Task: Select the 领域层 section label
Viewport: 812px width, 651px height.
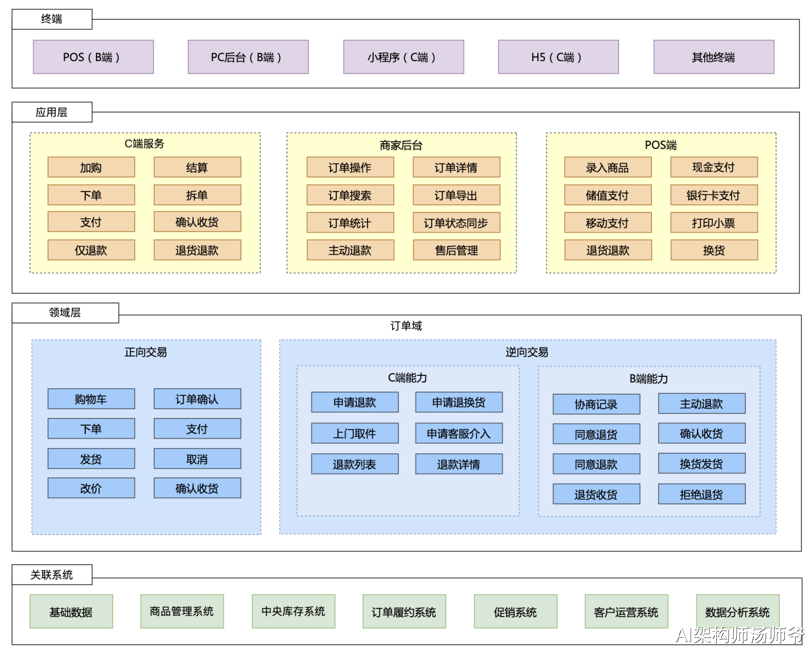Action: coord(65,313)
